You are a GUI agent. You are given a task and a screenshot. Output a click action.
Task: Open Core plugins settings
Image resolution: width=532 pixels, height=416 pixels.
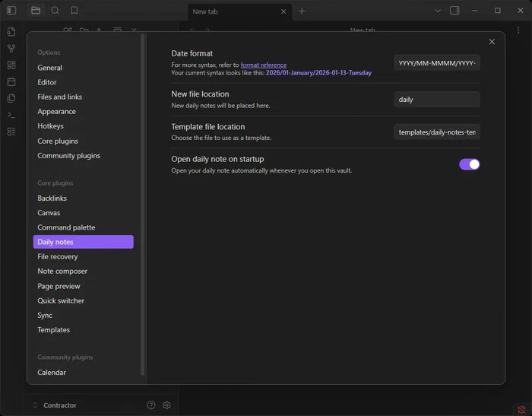(x=84, y=141)
